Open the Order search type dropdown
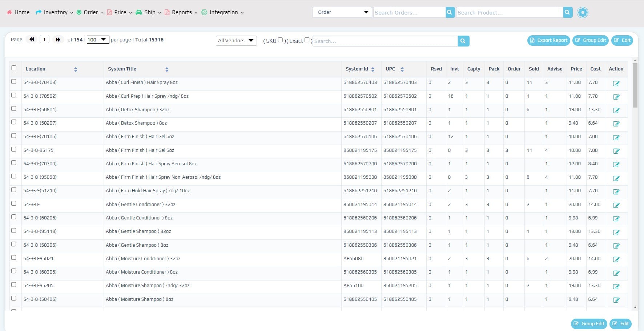The height and width of the screenshot is (331, 644). [x=341, y=12]
